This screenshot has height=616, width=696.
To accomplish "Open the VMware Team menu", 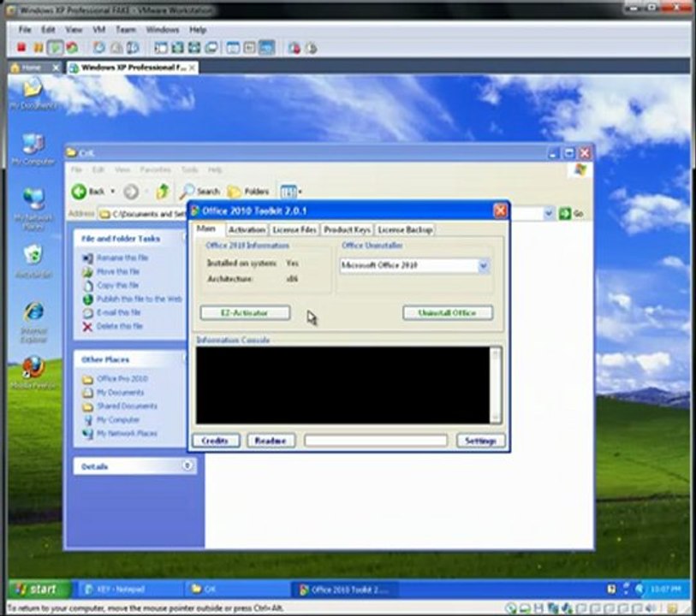I will [126, 30].
